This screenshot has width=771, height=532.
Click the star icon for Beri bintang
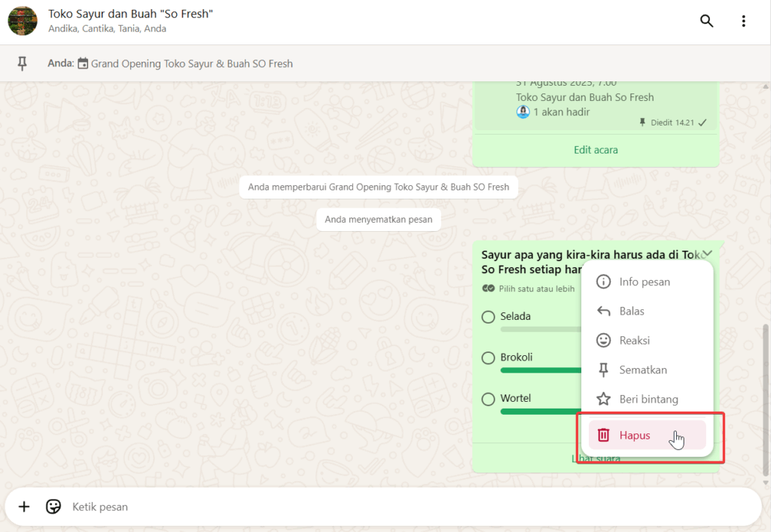[603, 400]
